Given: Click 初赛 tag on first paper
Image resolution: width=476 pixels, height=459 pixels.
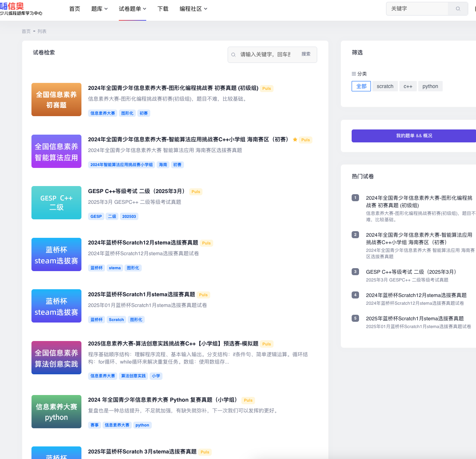Looking at the screenshot, I should (x=144, y=113).
